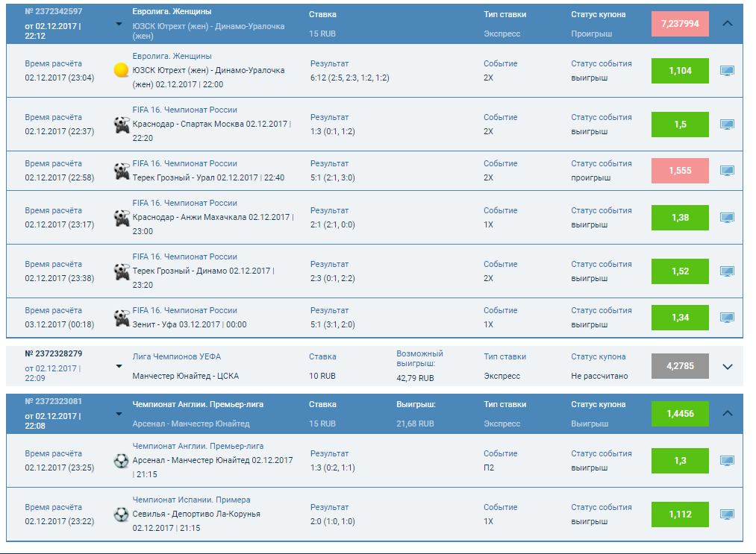Viewport: 756px width, 554px height.
Task: Click soccer ball icon beside Севилья - Депортиво
Action: click(x=121, y=514)
